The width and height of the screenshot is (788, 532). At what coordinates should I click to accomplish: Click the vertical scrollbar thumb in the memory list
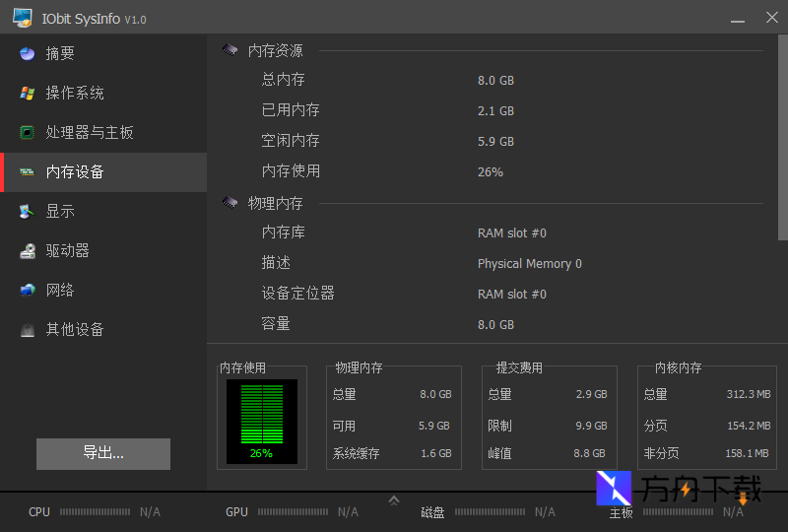[x=782, y=137]
